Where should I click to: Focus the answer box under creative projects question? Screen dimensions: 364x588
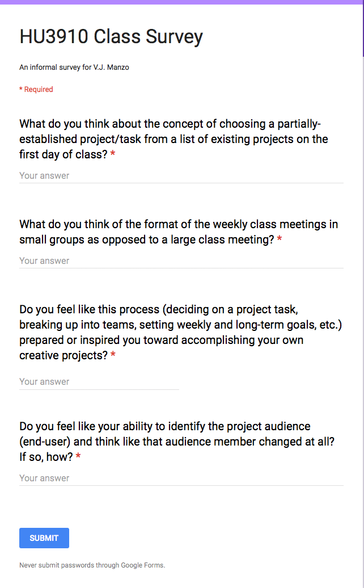click(99, 382)
